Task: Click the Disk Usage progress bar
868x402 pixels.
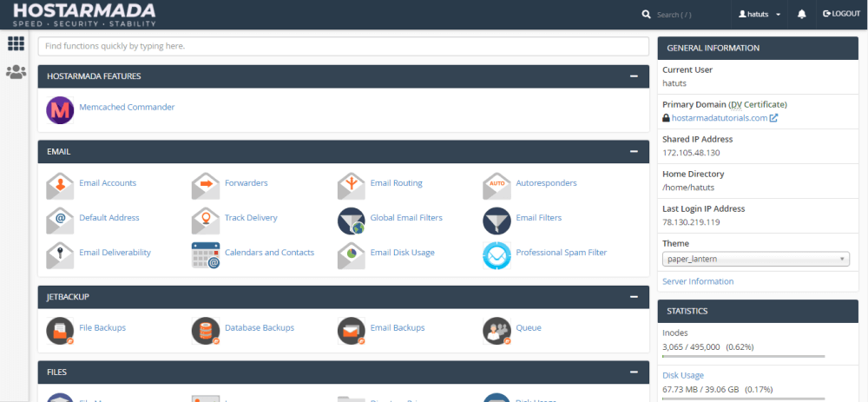Action: pyautogui.click(x=744, y=399)
